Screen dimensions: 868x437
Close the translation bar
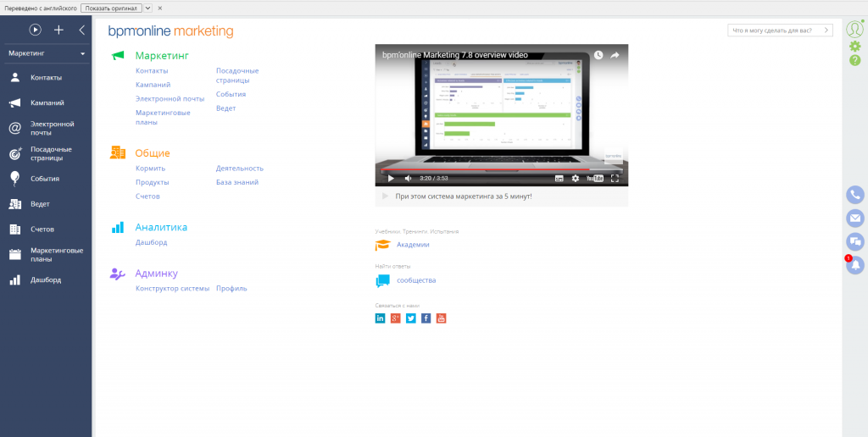tap(160, 8)
